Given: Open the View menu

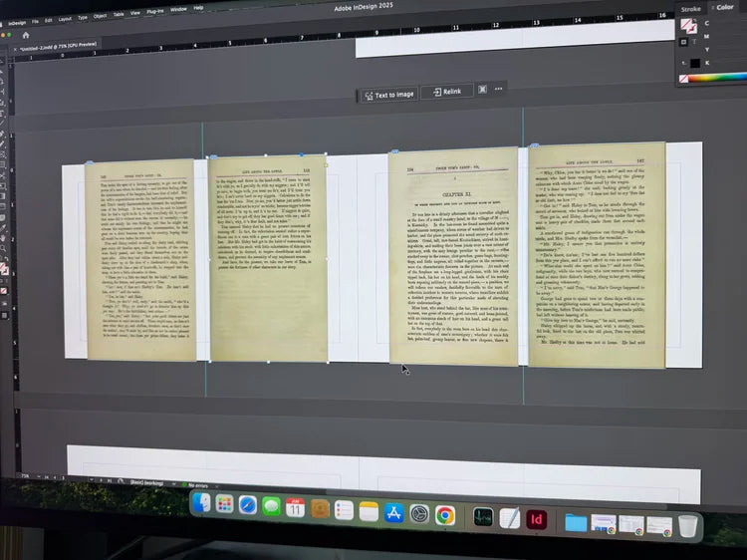Looking at the screenshot, I should tap(135, 13).
